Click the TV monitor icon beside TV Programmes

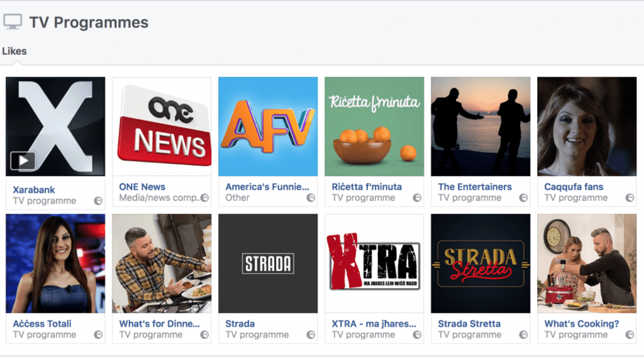(x=13, y=22)
